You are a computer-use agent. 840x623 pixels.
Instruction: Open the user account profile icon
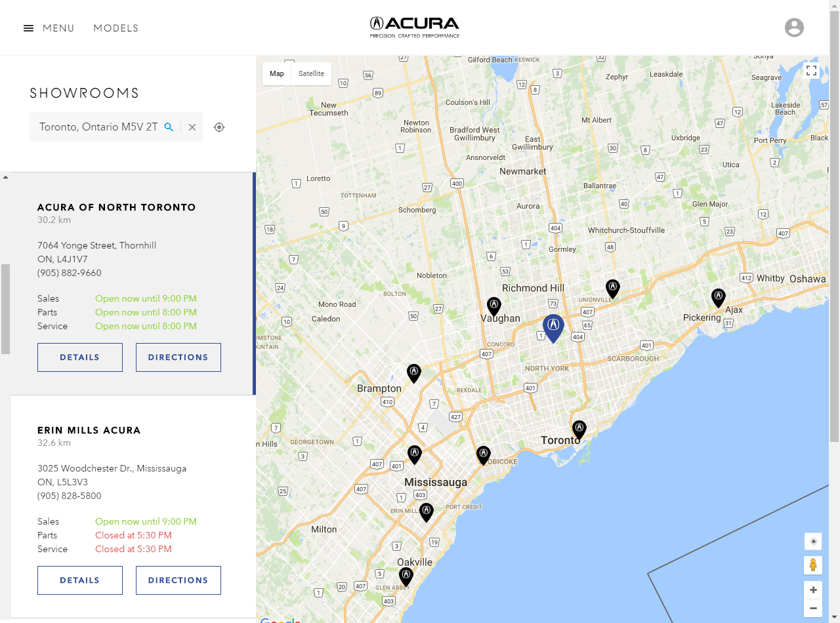794,28
